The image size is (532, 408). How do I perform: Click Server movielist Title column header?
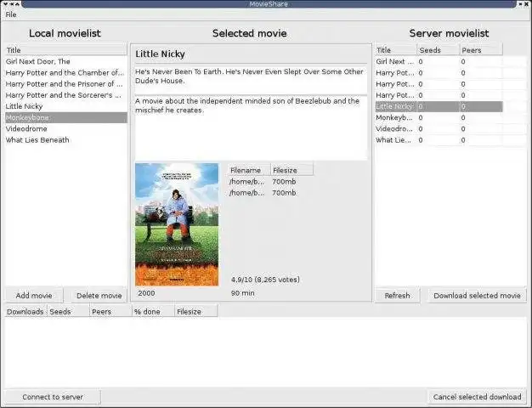click(396, 50)
